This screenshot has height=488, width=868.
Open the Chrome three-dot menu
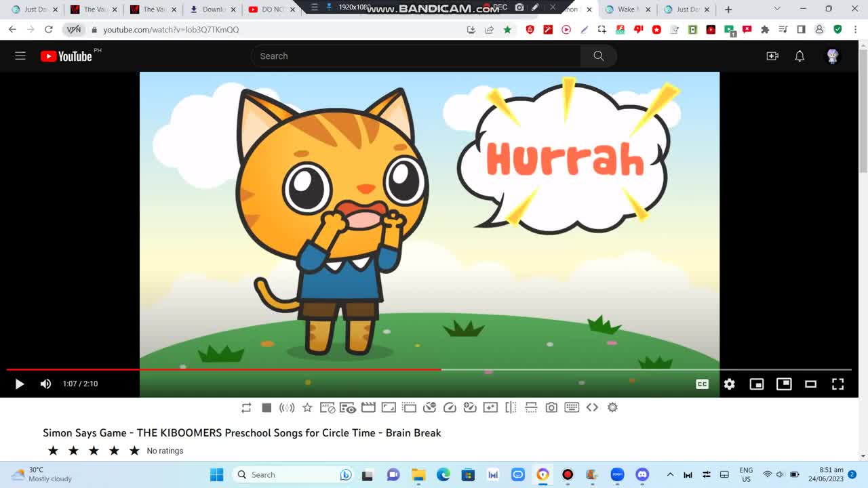point(855,30)
